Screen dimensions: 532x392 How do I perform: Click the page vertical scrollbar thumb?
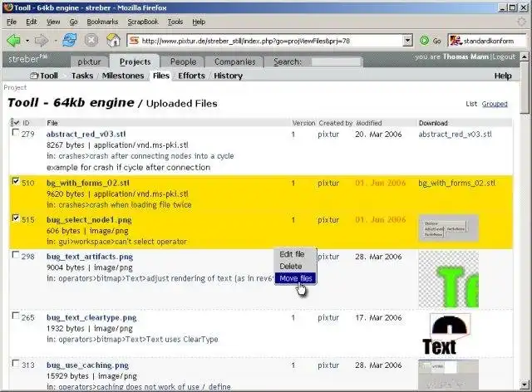click(x=525, y=89)
